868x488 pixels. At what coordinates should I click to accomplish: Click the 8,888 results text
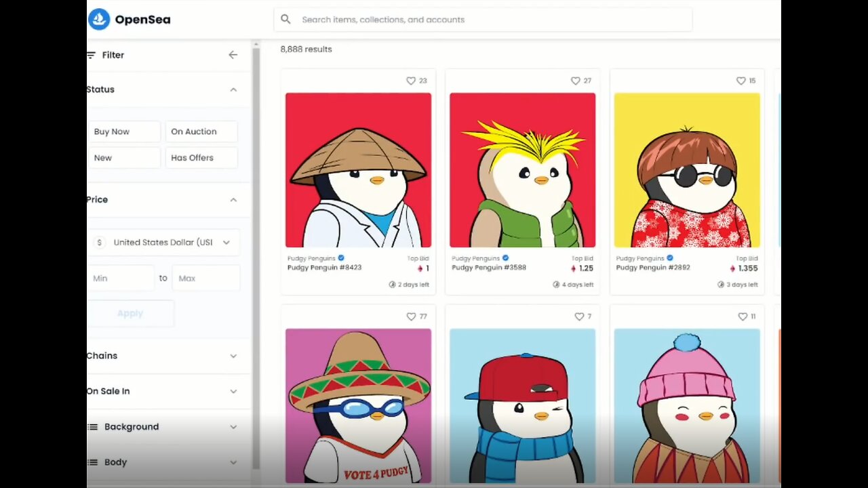point(307,49)
